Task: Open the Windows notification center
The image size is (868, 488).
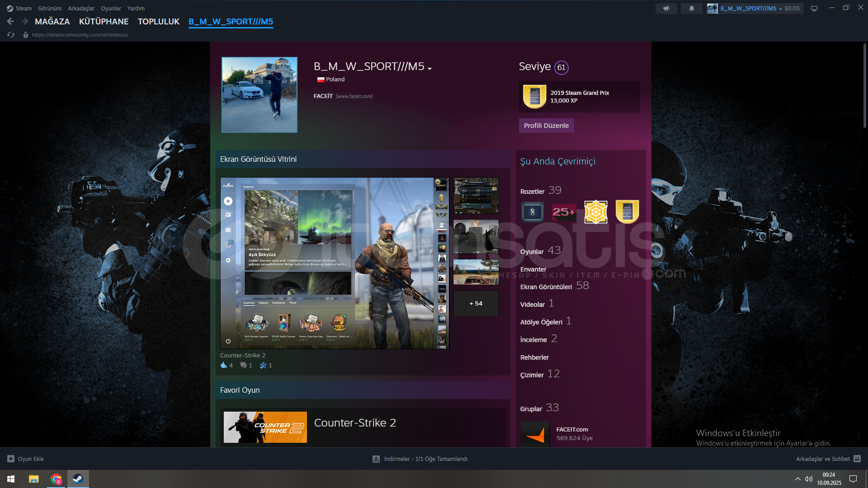Action: tap(853, 479)
